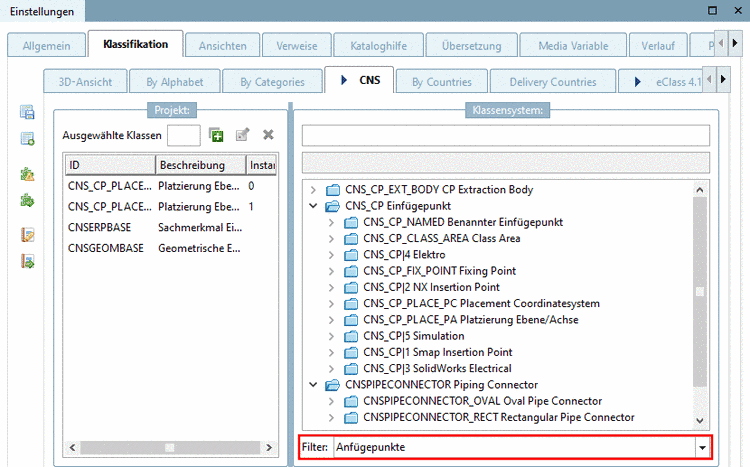Click folder icon of CNS_CP|1 Smap Insertion Point
The height and width of the screenshot is (467, 750).
tap(351, 353)
